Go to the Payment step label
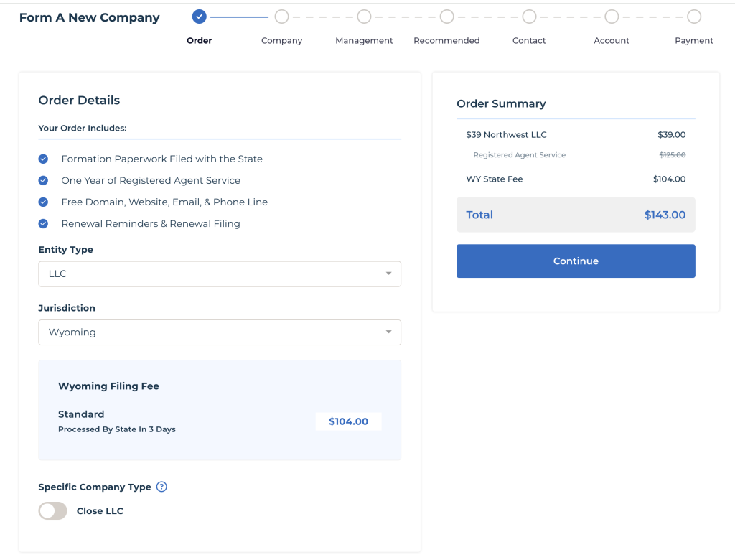The image size is (735, 560). 694,41
